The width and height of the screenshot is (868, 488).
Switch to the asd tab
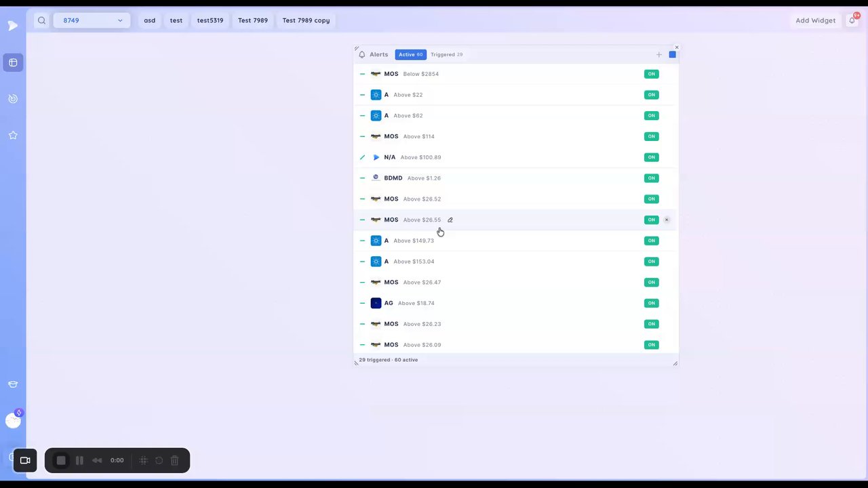(x=149, y=20)
